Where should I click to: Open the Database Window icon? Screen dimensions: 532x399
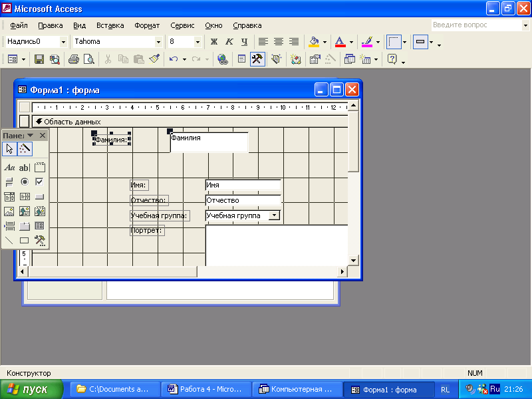point(350,59)
